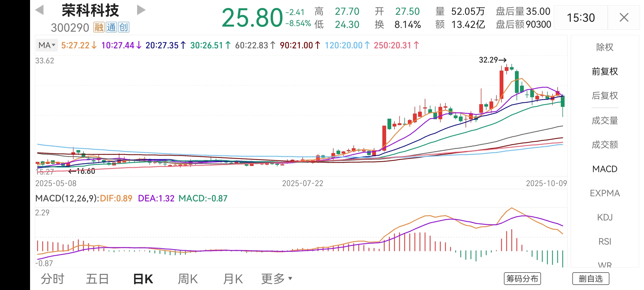
Task: Select 前复权 price adjustment mode
Action: tap(605, 71)
